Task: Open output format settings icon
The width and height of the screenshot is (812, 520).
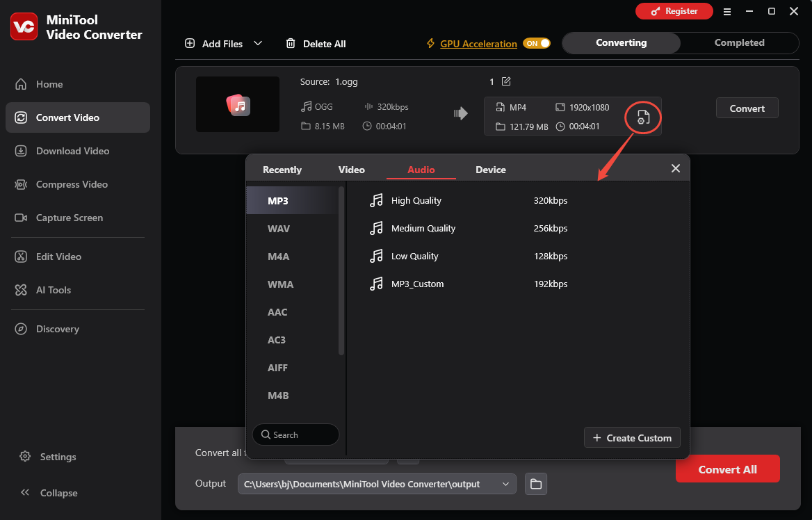Action: (642, 117)
